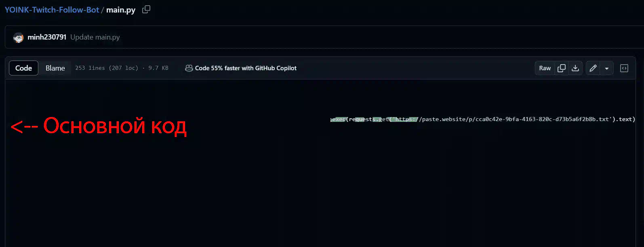Copy raw file contents icon

(562, 68)
